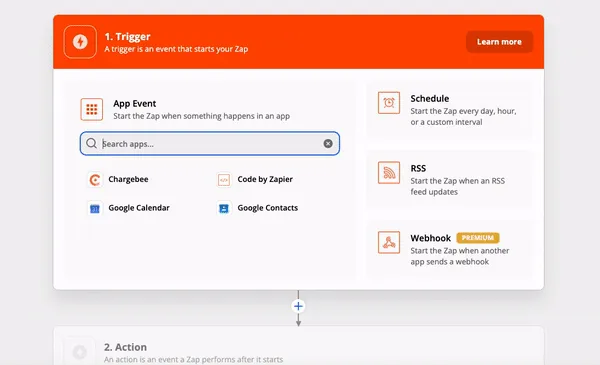Click the 1. Trigger header title

click(x=127, y=37)
